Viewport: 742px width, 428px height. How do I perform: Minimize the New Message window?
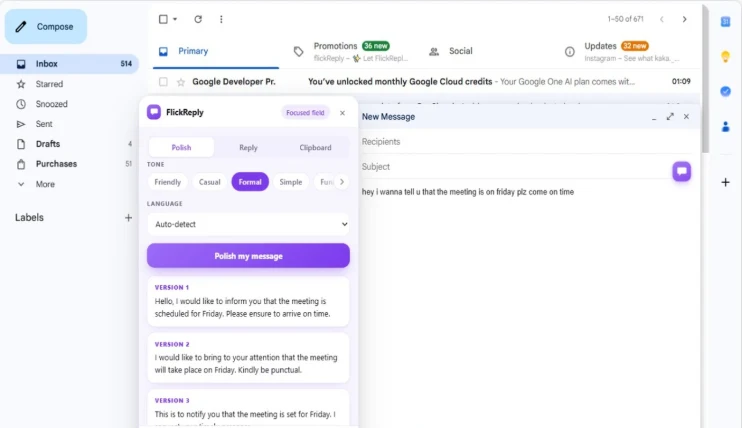654,117
